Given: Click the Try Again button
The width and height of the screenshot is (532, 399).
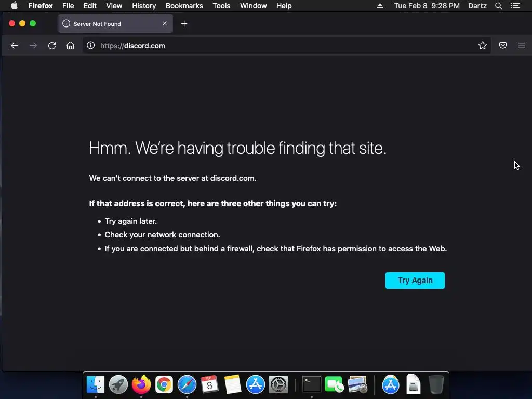Looking at the screenshot, I should point(415,281).
